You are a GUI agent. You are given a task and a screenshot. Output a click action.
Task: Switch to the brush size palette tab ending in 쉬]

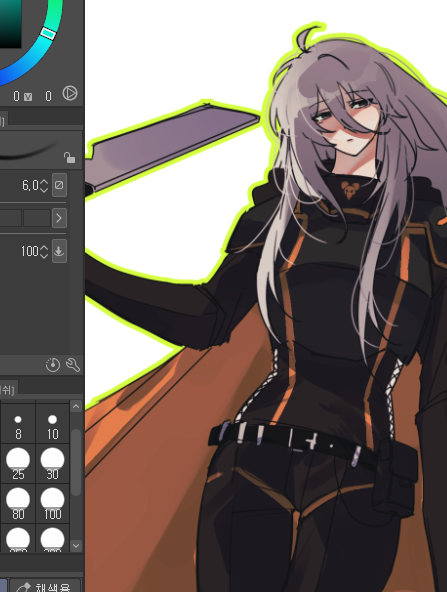8,389
